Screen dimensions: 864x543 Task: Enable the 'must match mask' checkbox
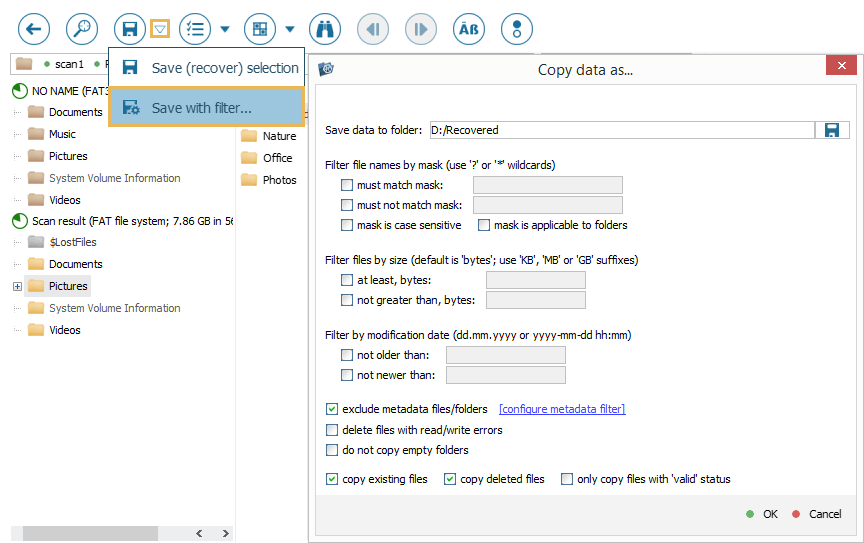pos(347,185)
